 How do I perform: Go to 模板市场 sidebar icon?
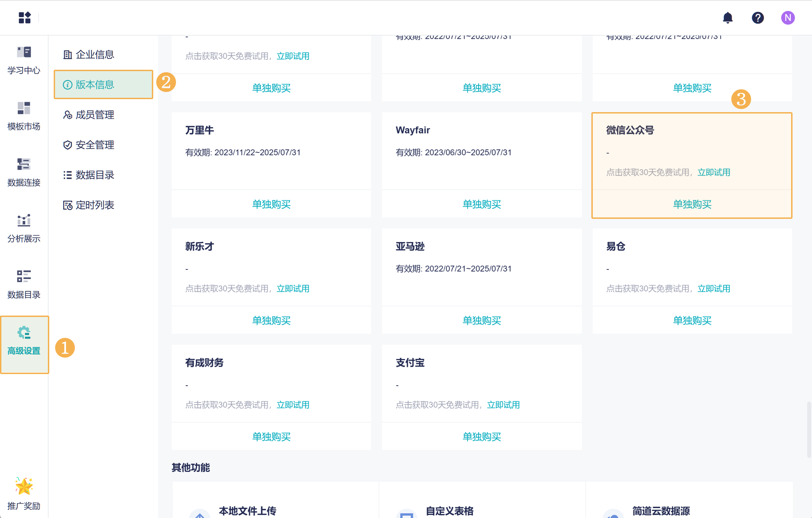click(24, 116)
